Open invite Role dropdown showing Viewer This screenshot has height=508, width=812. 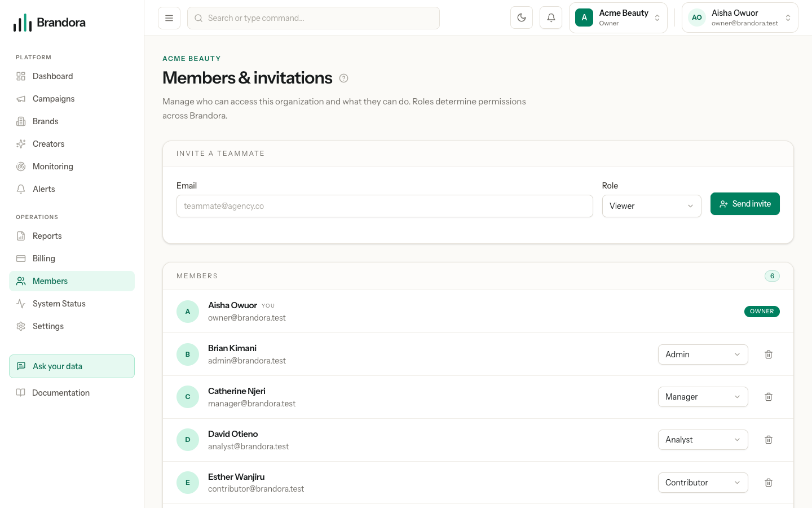coord(651,206)
